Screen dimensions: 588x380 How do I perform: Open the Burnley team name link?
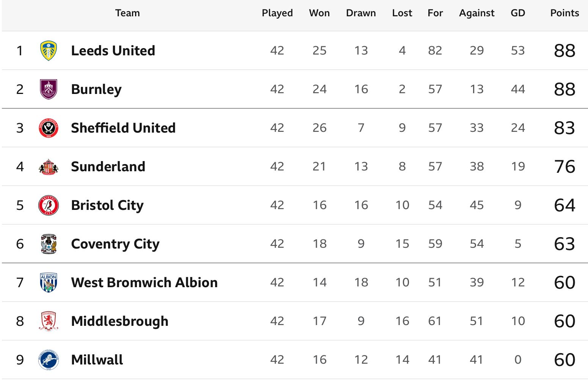[96, 89]
